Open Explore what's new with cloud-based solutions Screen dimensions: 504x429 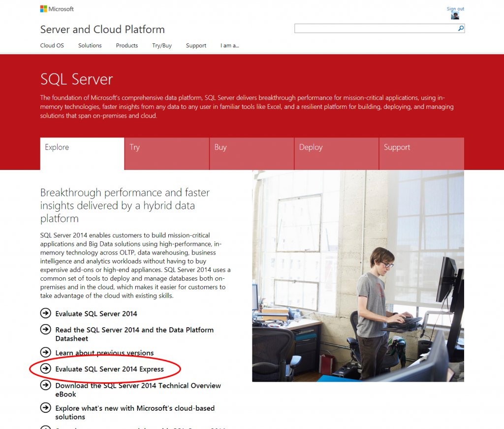click(x=135, y=412)
